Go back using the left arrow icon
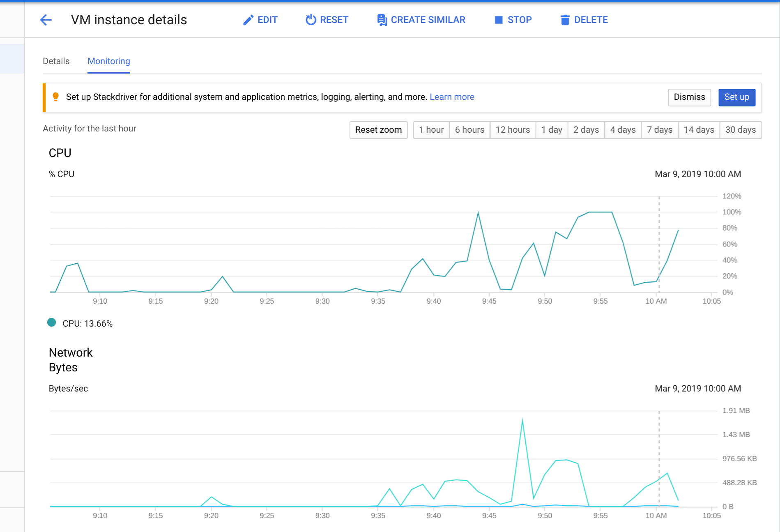 [46, 20]
